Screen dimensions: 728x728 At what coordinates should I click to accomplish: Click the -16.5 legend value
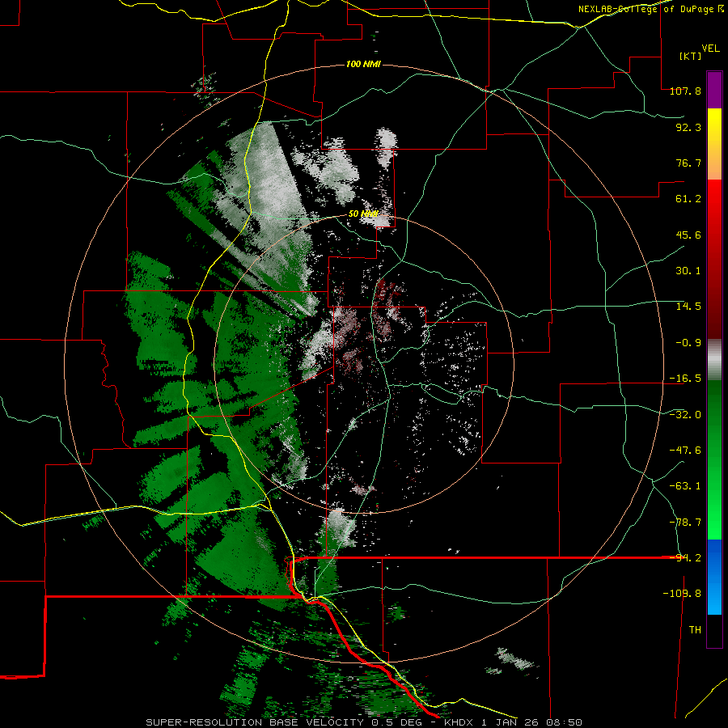click(685, 379)
